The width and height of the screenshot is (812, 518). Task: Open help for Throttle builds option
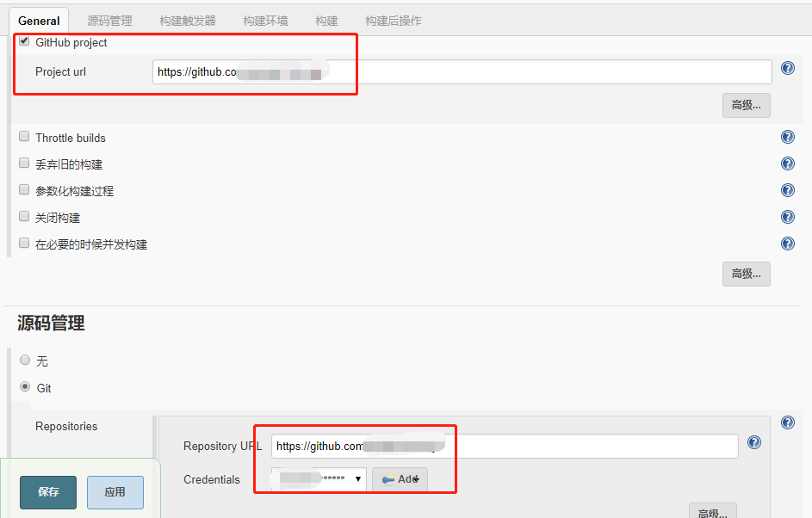[788, 136]
